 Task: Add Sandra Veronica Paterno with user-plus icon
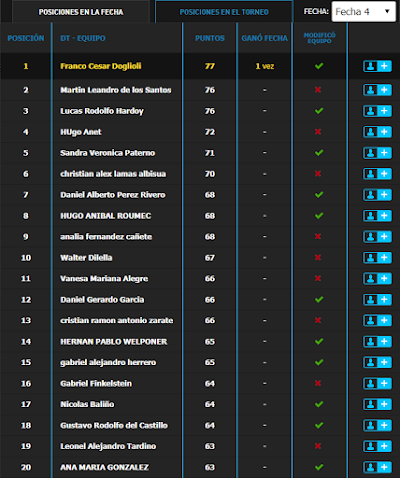tap(377, 153)
